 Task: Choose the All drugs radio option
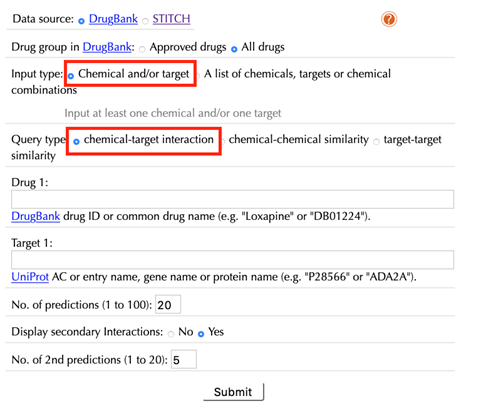tap(234, 49)
